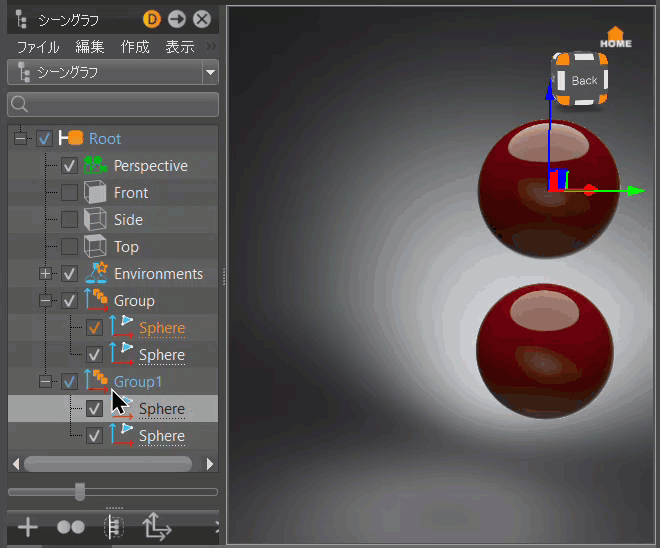This screenshot has height=548, width=660.
Task: Toggle the Perspective camera checkbox
Action: point(69,166)
